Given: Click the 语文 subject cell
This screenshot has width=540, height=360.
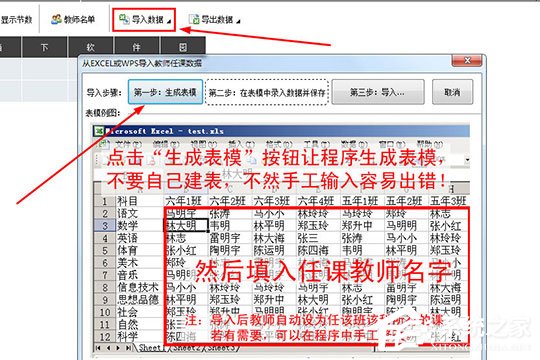Looking at the screenshot, I should [x=139, y=213].
